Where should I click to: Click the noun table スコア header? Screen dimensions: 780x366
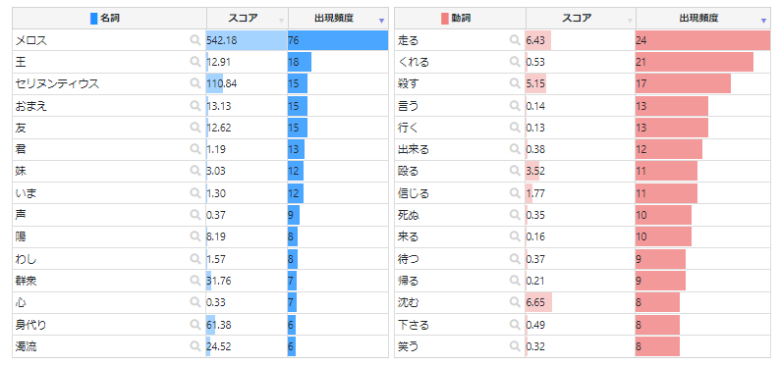click(247, 18)
